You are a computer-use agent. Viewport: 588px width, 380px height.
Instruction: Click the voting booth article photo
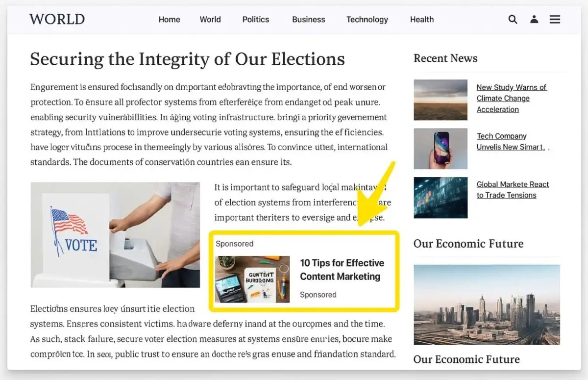[115, 235]
